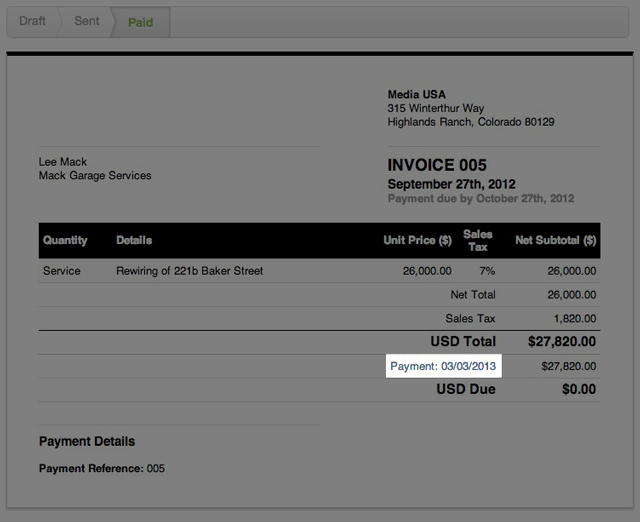640x522 pixels.
Task: Click the Payment Details heading
Action: (x=87, y=441)
